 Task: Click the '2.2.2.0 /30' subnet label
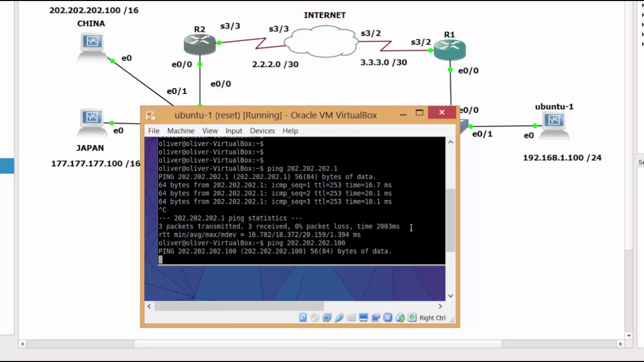tap(275, 64)
